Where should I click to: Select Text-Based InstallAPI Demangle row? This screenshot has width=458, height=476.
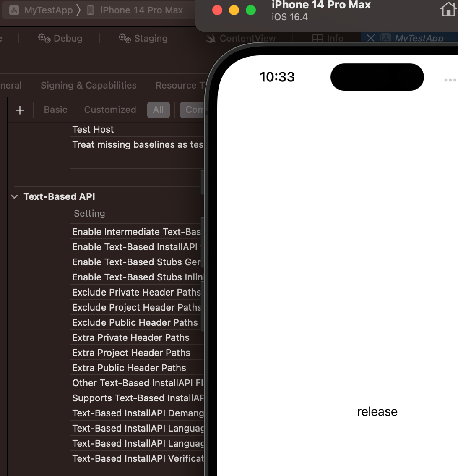pyautogui.click(x=138, y=413)
